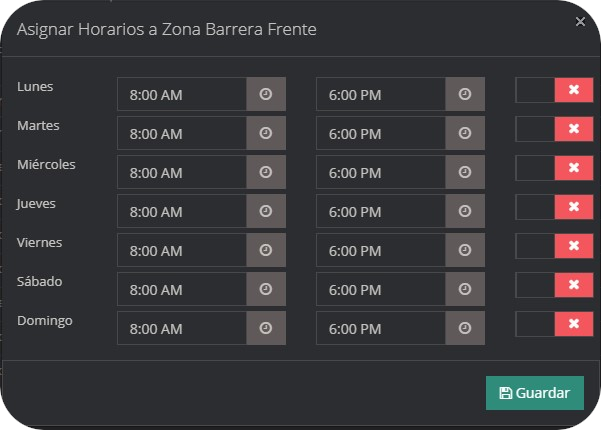Open time picker for Miércoles end time

pos(465,172)
